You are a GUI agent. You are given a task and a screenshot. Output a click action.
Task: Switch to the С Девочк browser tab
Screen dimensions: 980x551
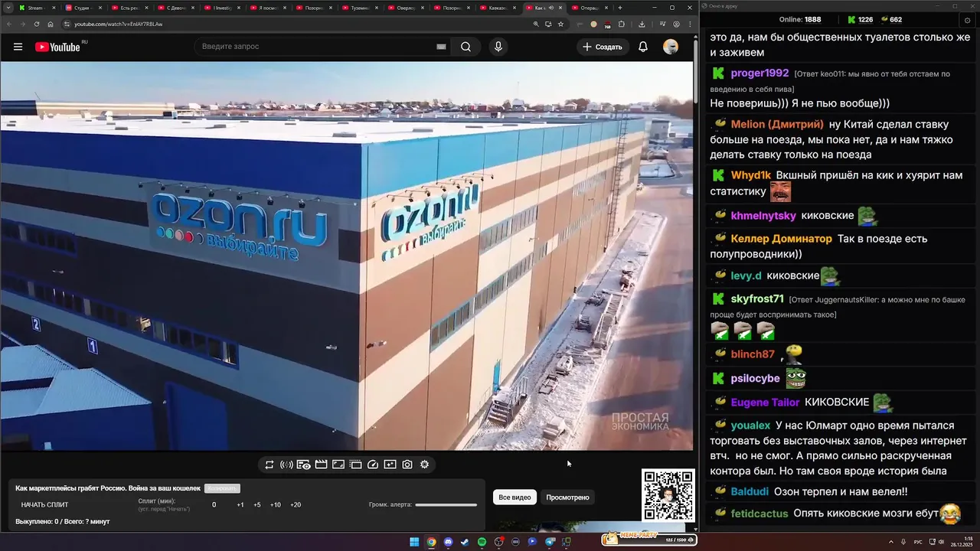[x=175, y=8]
